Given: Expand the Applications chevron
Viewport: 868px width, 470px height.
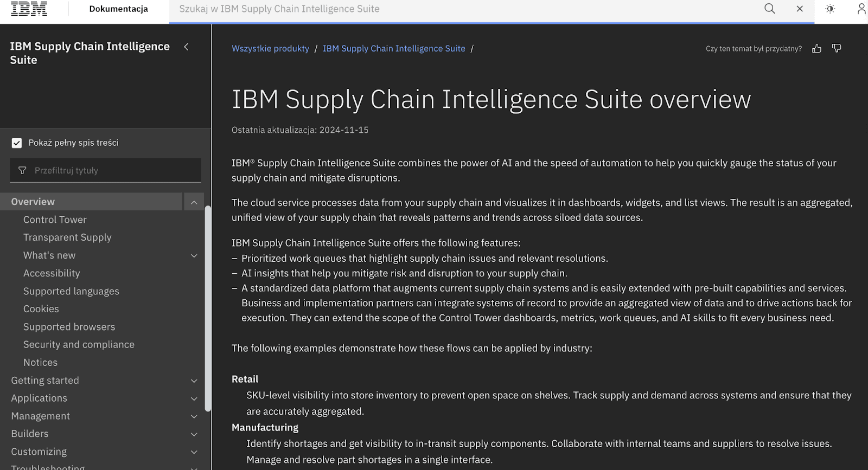Looking at the screenshot, I should 194,398.
